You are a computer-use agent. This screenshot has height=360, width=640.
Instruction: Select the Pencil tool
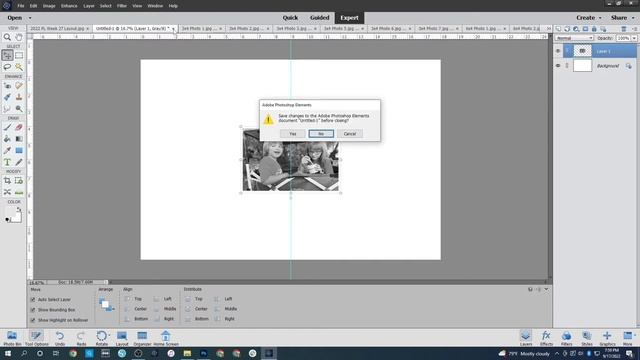19,162
